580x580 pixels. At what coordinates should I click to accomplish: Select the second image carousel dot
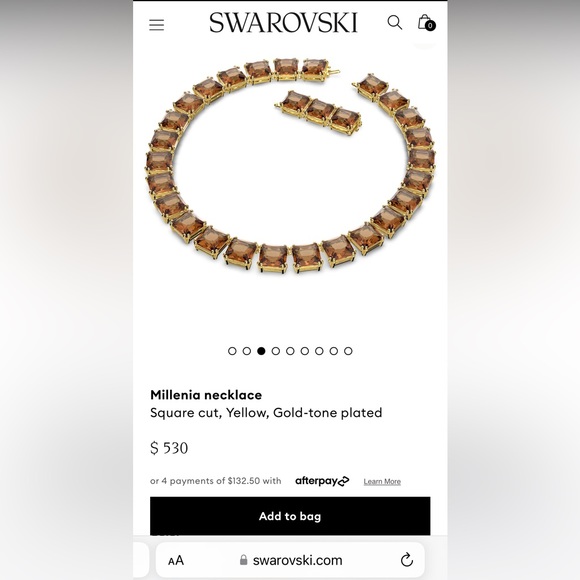point(247,351)
